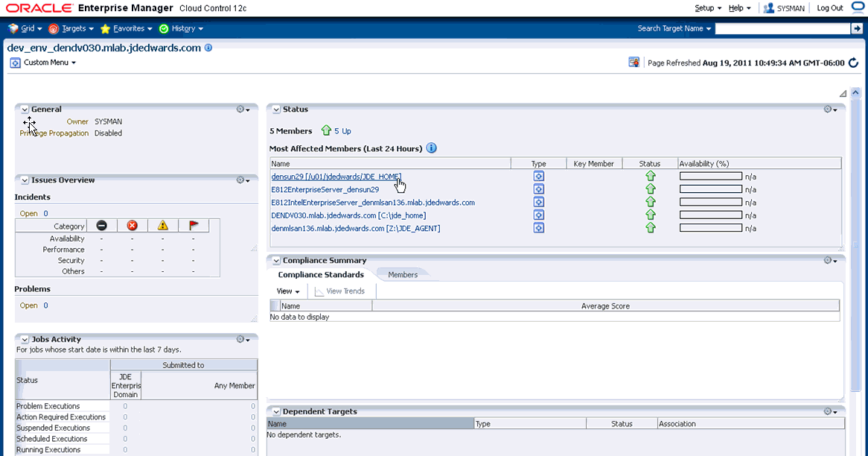The height and width of the screenshot is (456, 868).
Task: Open the View dropdown in Compliance
Action: [x=288, y=291]
